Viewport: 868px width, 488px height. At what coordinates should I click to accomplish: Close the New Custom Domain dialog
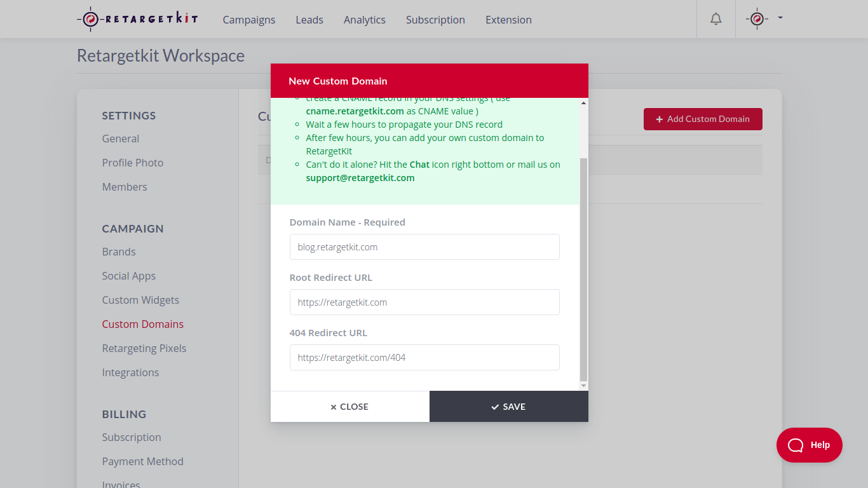pyautogui.click(x=350, y=407)
